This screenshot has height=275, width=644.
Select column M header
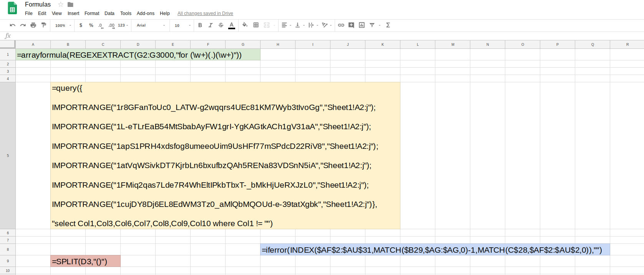click(453, 45)
